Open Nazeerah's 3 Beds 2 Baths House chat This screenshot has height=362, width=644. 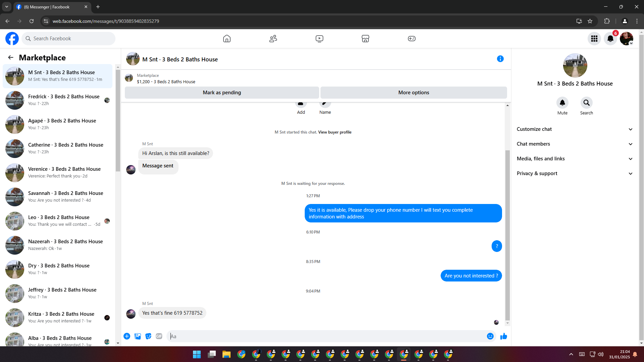[57, 245]
